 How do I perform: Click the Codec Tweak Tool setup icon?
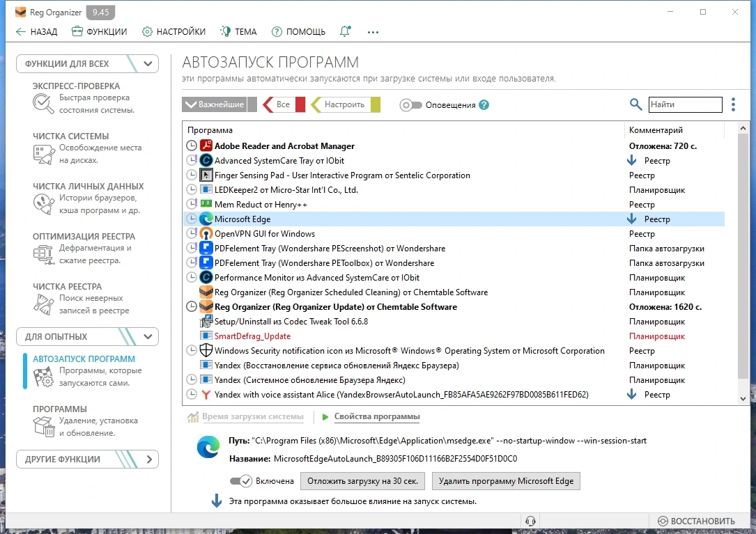(x=206, y=321)
